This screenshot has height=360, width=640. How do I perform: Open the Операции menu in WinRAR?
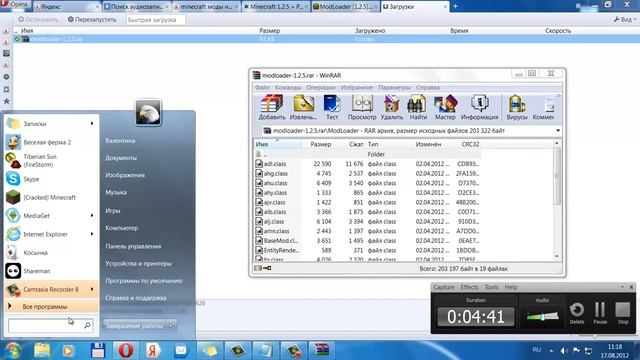tap(321, 87)
